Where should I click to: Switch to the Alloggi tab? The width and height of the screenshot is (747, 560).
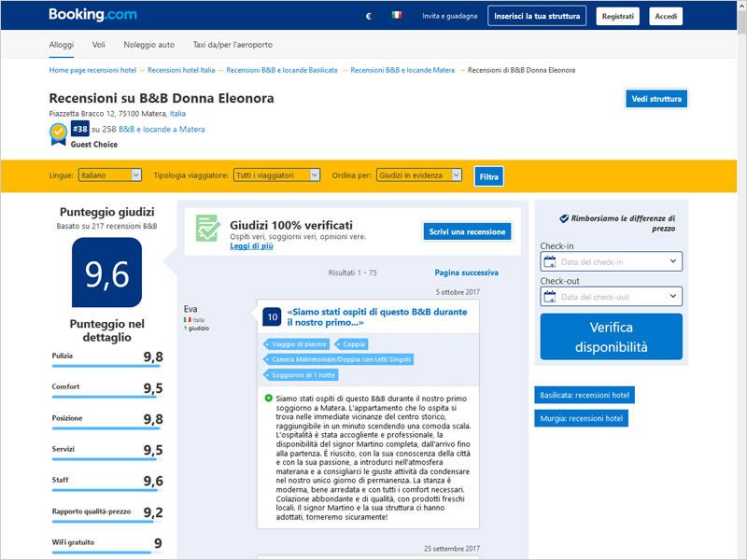coord(62,45)
